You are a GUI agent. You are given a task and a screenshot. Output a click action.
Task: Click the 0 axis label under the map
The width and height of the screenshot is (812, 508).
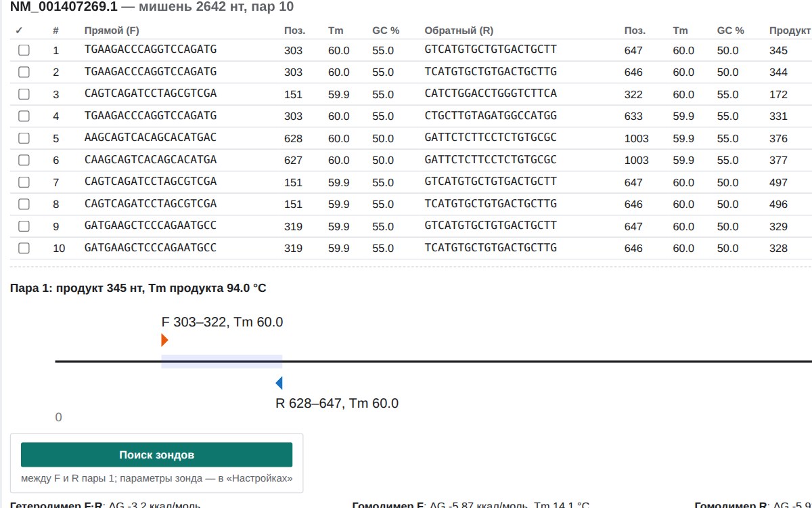58,417
